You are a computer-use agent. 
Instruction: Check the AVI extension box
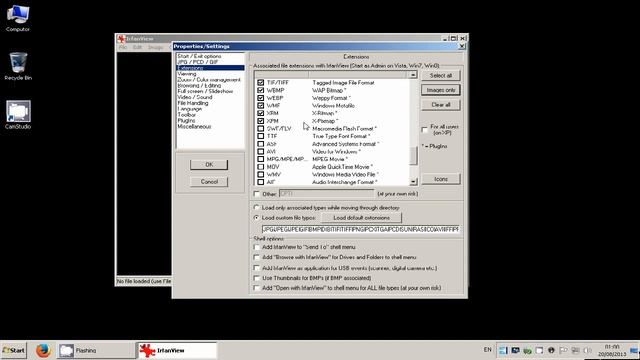click(260, 151)
